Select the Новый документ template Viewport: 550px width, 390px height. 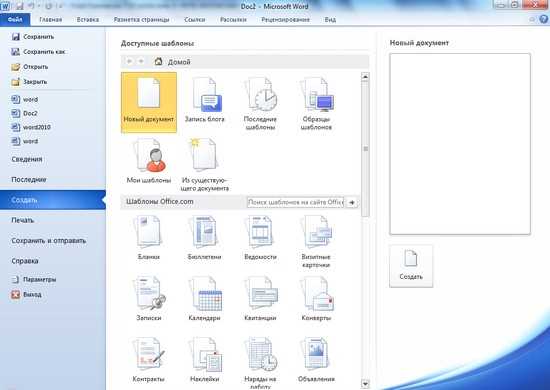pyautogui.click(x=149, y=102)
